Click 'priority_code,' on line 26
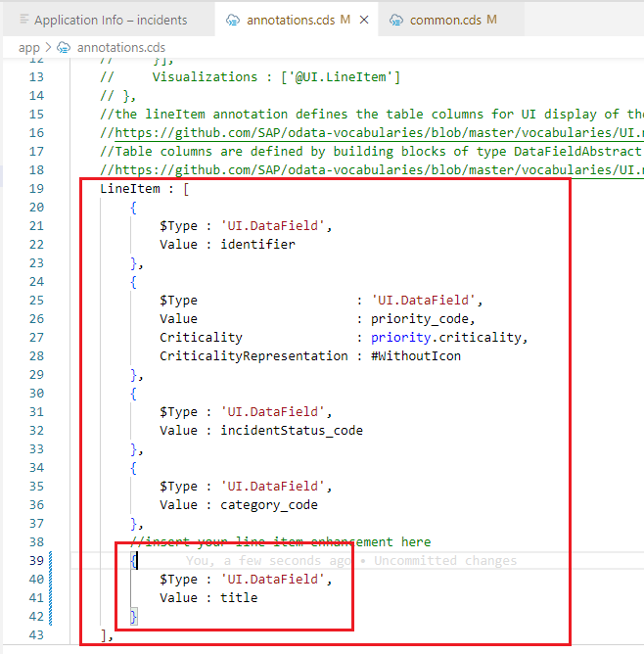 tap(423, 319)
